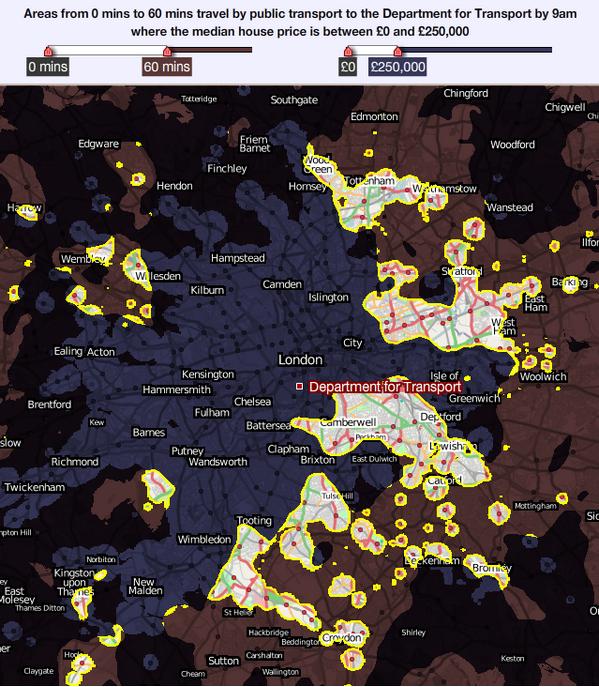The width and height of the screenshot is (599, 687).
Task: Click the Department for Transport label
Action: click(x=385, y=387)
